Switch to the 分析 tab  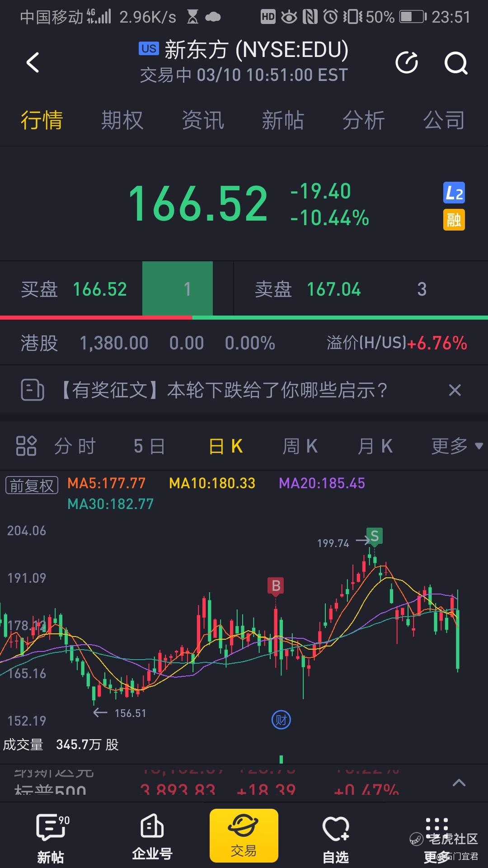[x=363, y=120]
